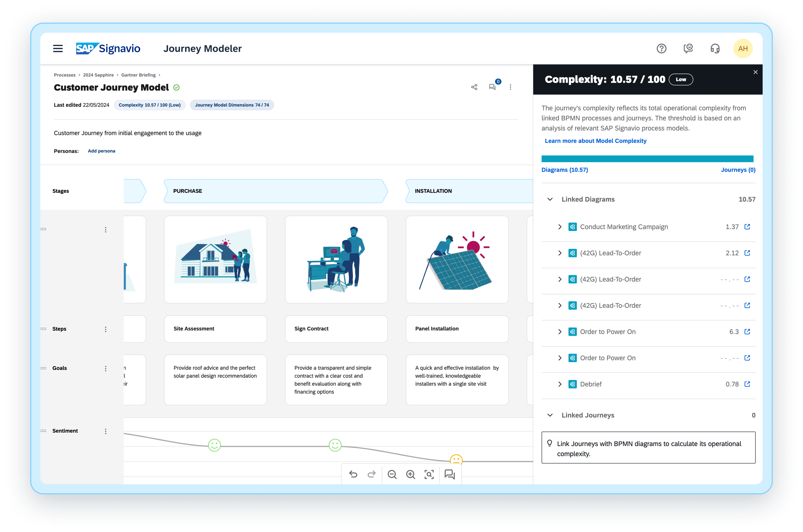803x532 pixels.
Task: Click the help question mark icon
Action: click(x=661, y=49)
